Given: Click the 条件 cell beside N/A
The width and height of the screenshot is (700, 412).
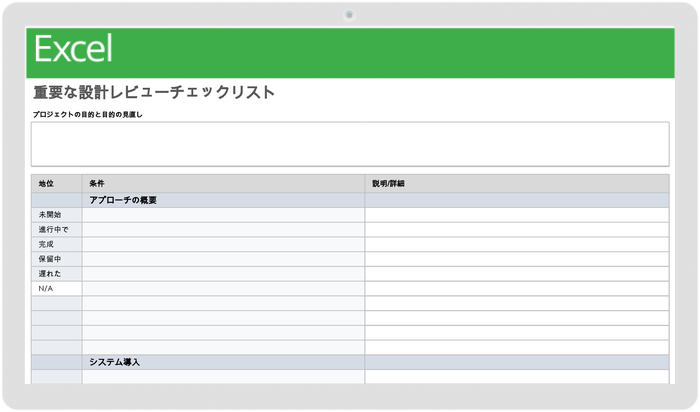Looking at the screenshot, I should click(x=223, y=288).
